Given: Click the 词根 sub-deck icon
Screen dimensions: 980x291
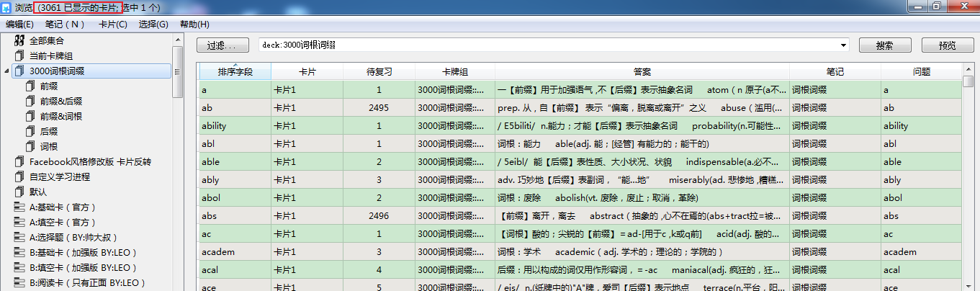Looking at the screenshot, I should coord(30,146).
